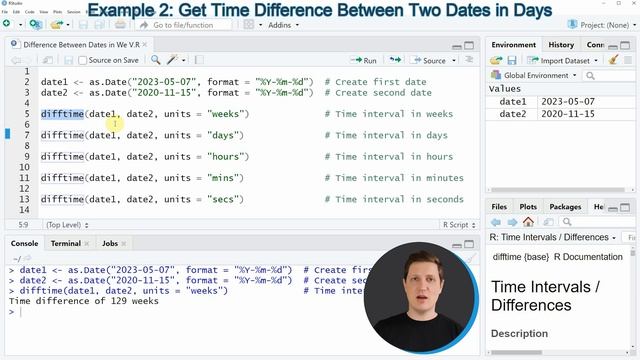Maximize the source editor pane

pos(469,45)
